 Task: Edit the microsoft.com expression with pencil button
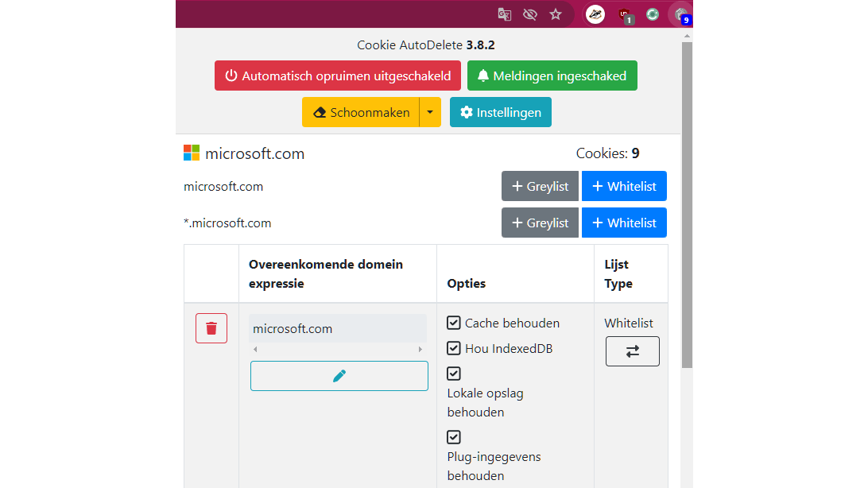click(x=339, y=376)
